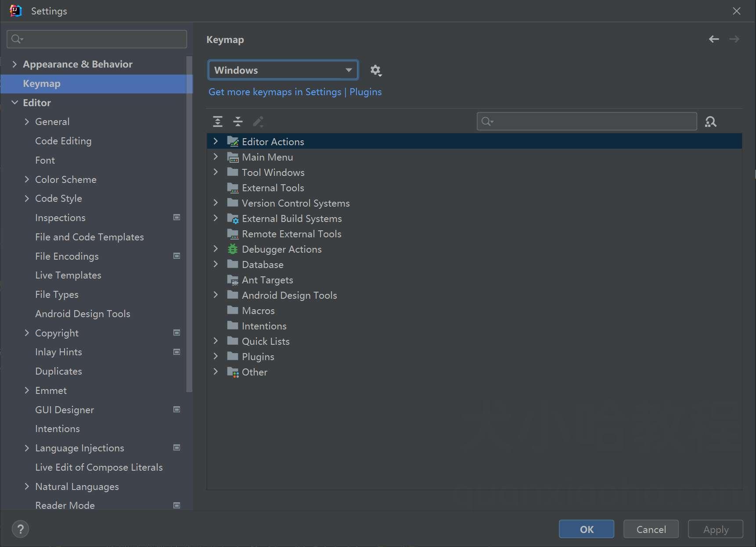Click the Main Menu folder icon
This screenshot has width=756, height=547.
[233, 157]
